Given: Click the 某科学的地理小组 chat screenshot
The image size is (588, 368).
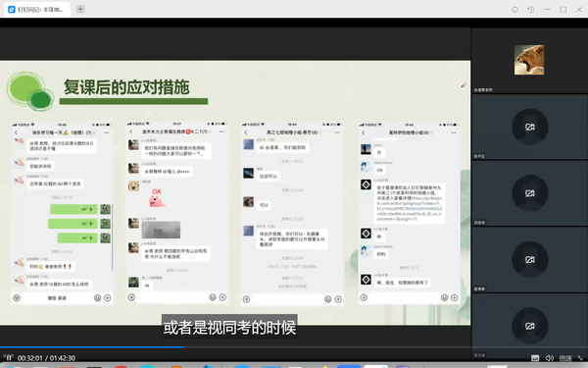Looking at the screenshot, I should 409,213.
